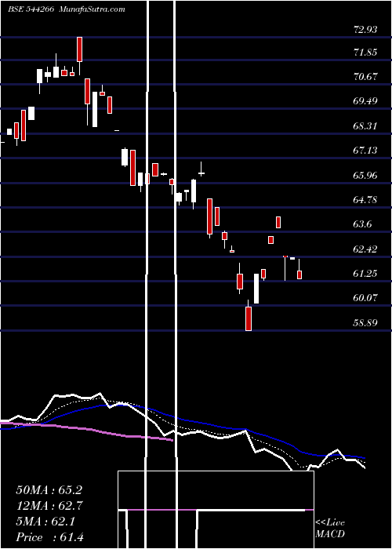Click the 72.93 price axis label

(x=366, y=30)
